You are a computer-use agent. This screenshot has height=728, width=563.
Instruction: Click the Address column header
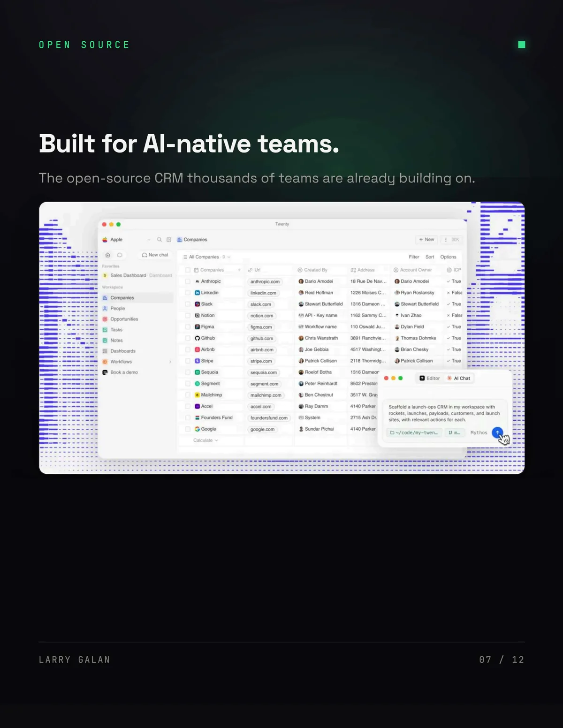tap(363, 270)
